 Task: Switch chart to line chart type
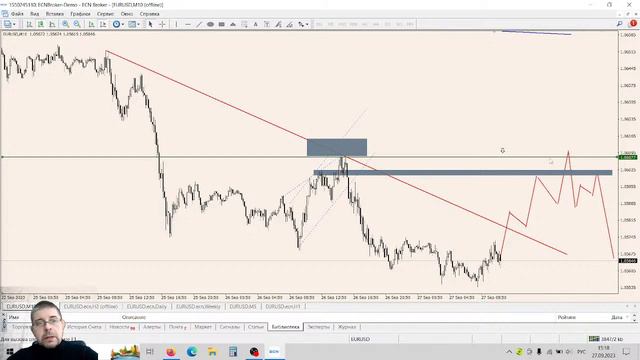(52, 24)
